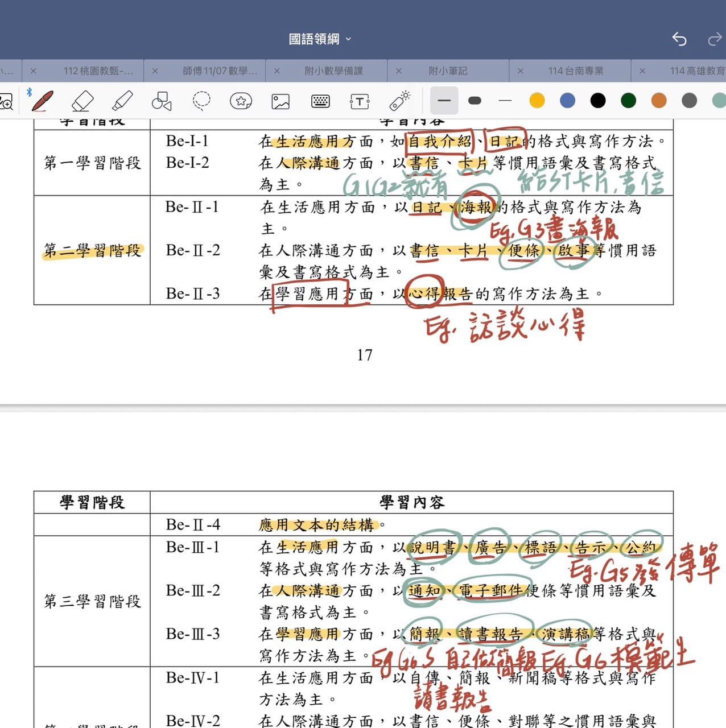Open the keyboard typing tool
726x728 pixels.
click(x=320, y=101)
